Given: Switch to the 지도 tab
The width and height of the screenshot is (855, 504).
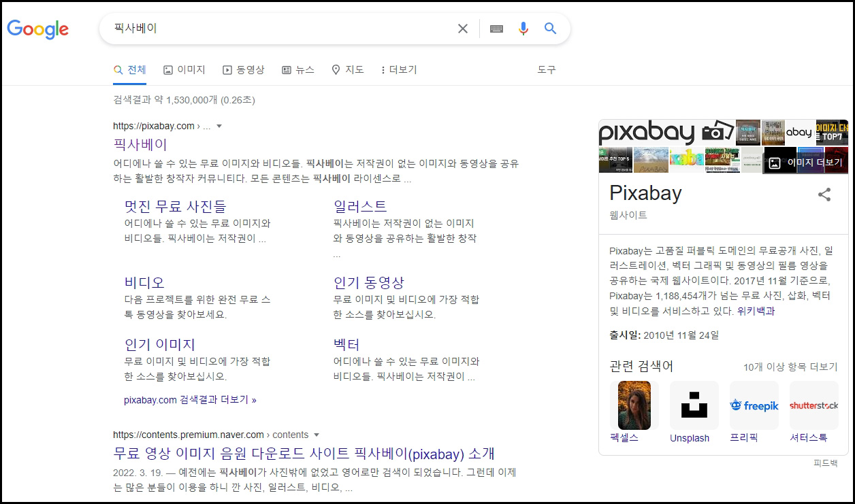Looking at the screenshot, I should point(347,69).
